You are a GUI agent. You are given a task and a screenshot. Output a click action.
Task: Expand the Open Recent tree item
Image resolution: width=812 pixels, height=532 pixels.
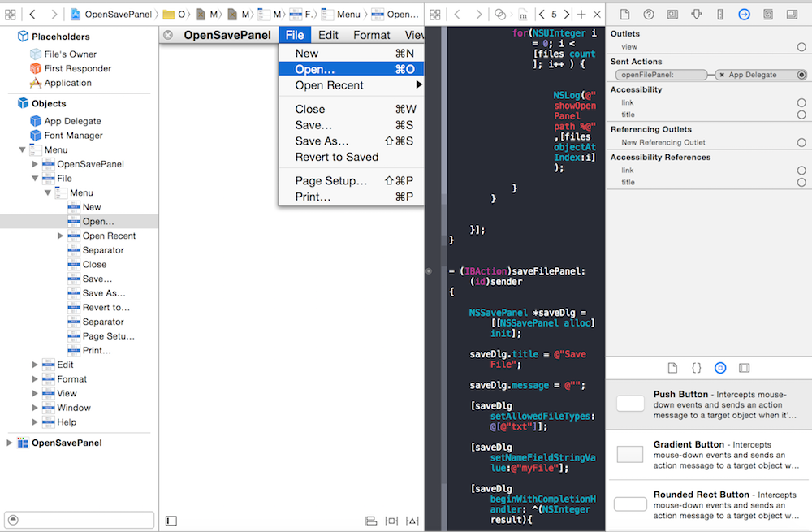tap(61, 236)
